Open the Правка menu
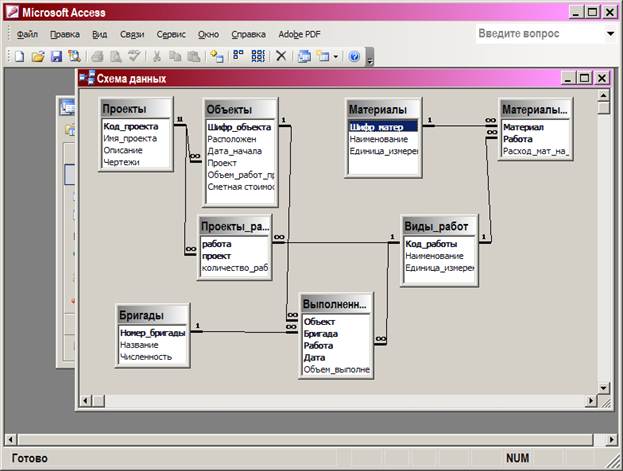Screen dimensions: 623x471 [x=65, y=35]
